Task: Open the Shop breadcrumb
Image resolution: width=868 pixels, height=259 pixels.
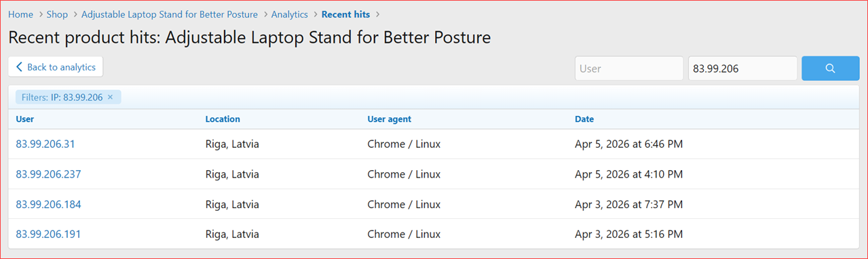Action: (x=58, y=14)
